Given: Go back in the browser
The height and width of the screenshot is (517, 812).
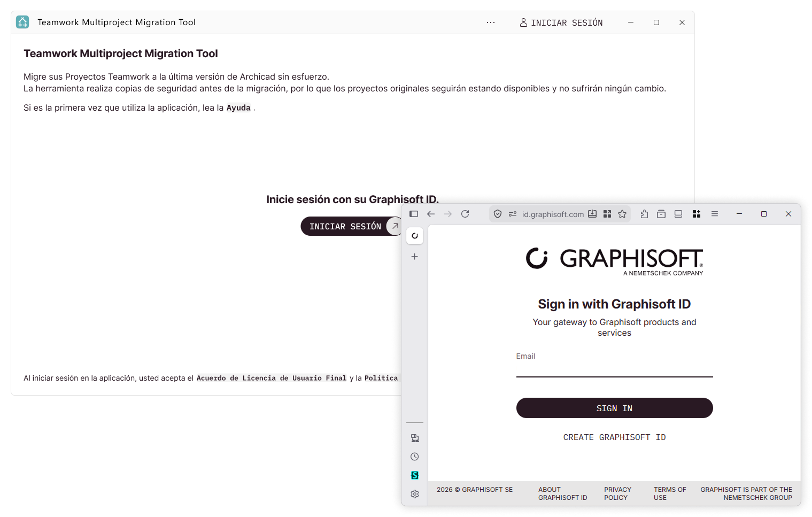Looking at the screenshot, I should 431,214.
